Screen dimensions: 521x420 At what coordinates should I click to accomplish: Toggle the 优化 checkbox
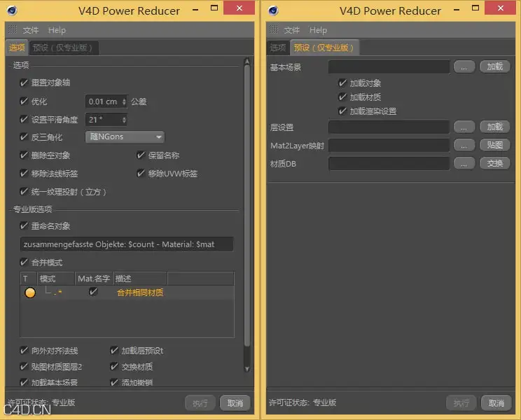(24, 101)
